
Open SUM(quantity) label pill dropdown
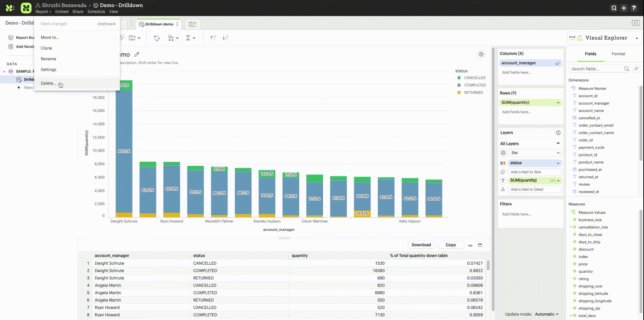tap(558, 181)
